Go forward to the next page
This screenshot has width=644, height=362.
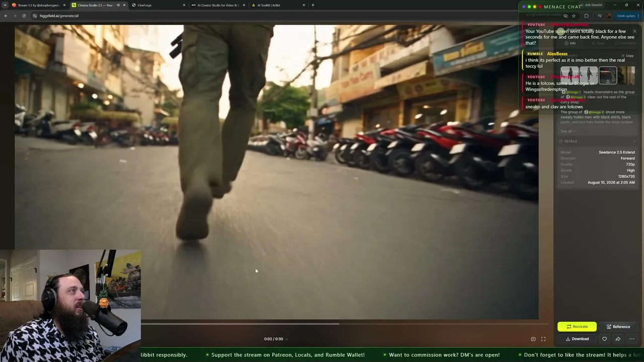15,16
